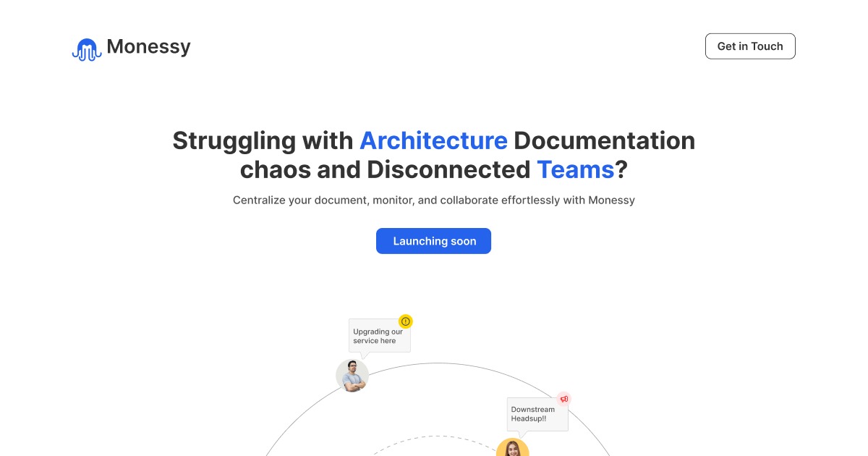The height and width of the screenshot is (456, 868).
Task: Open the "Downstream Headsup!!" speech bubble
Action: coord(537,414)
